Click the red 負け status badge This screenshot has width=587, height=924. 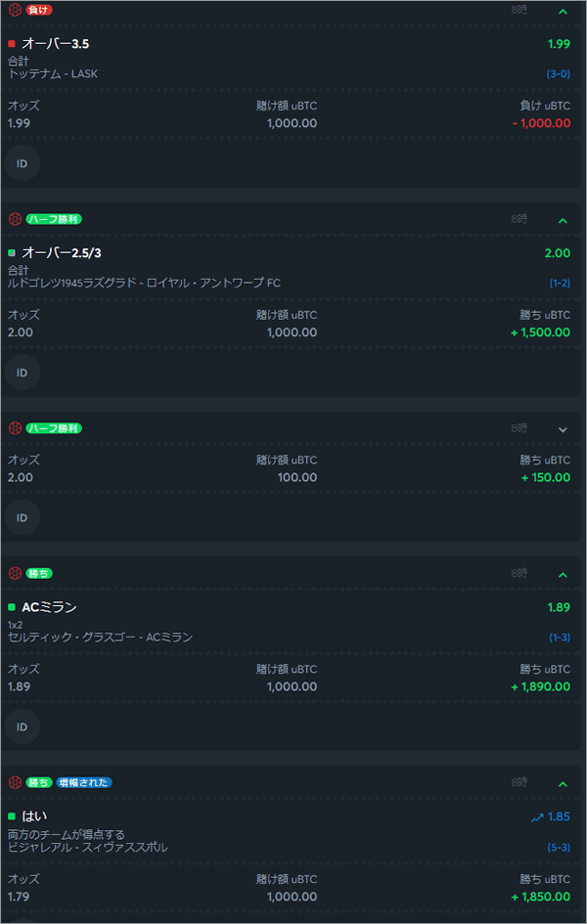(x=39, y=10)
